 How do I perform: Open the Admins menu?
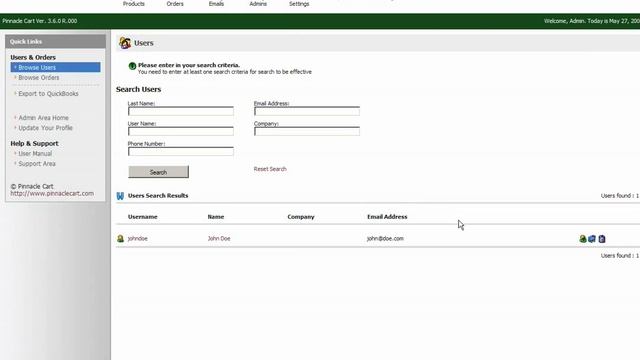pyautogui.click(x=258, y=4)
